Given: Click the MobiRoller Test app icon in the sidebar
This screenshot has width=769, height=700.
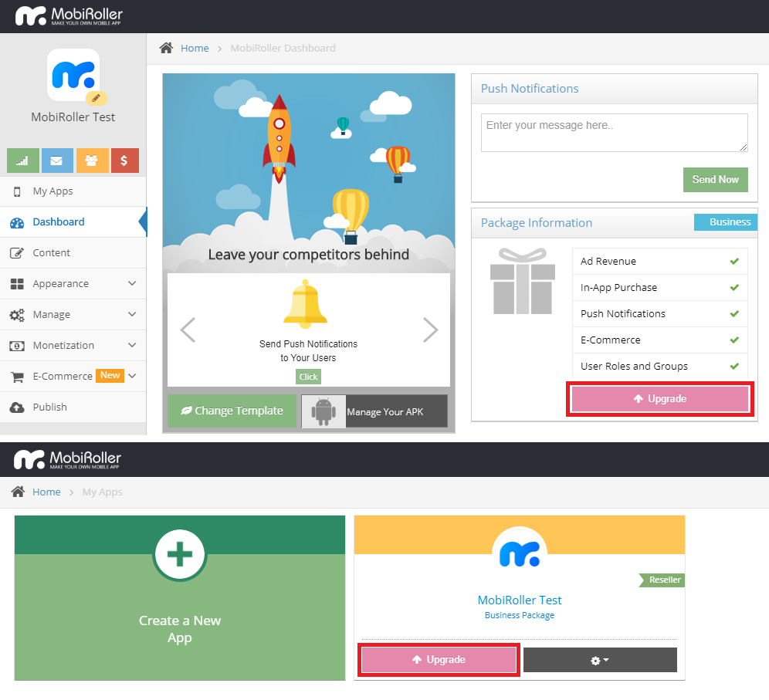Looking at the screenshot, I should [73, 75].
